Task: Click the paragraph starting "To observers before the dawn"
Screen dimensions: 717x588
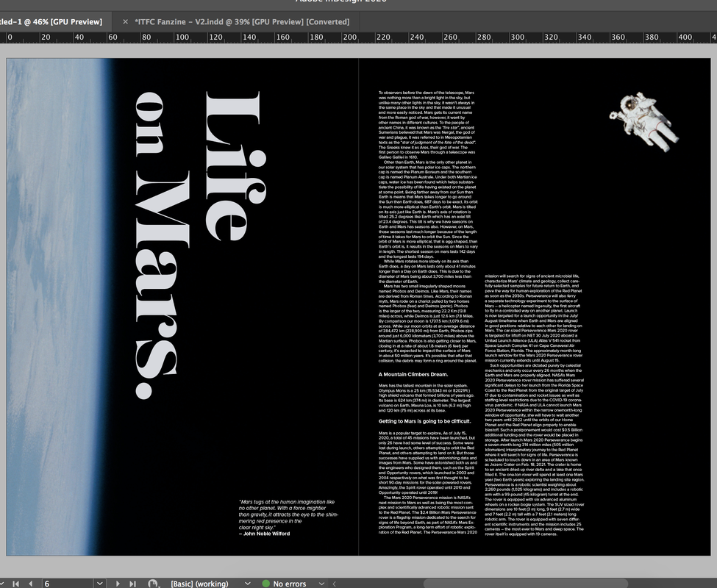Action: tap(427, 125)
